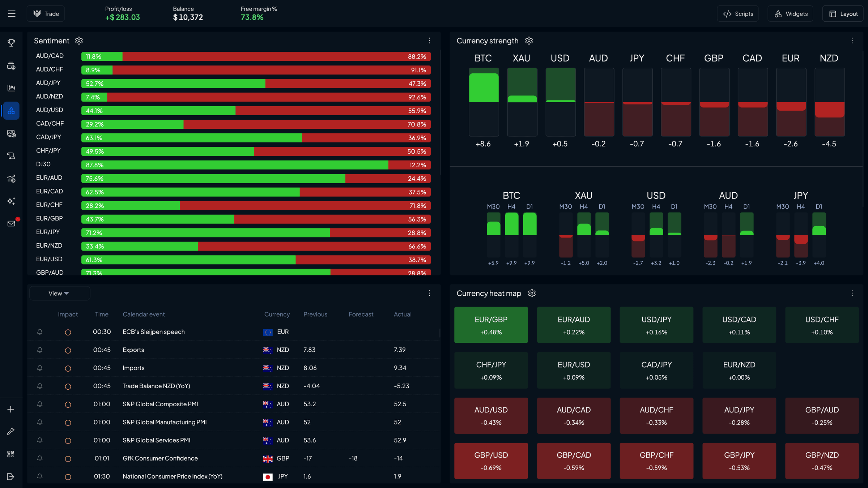
Task: Click the BTC strength bar column
Action: 484,102
